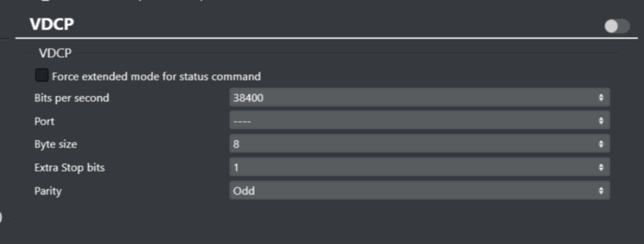
Task: Click the arrow icon on Bits per second field
Action: tap(601, 97)
